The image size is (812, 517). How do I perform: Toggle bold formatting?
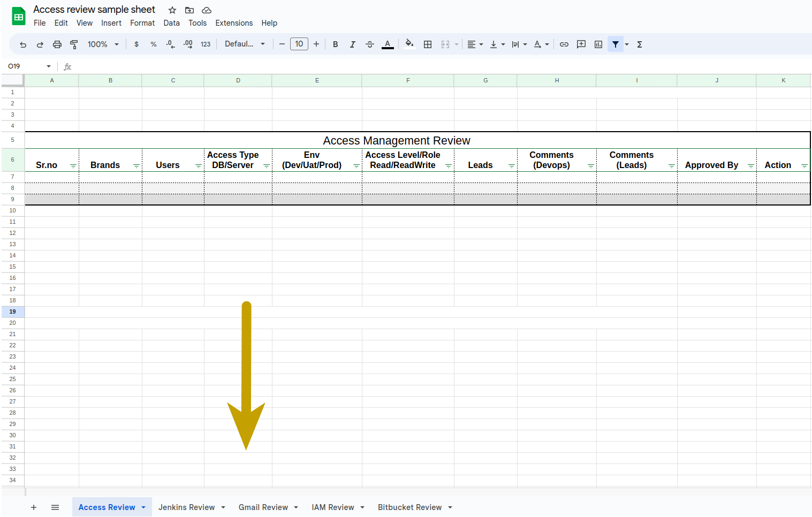[336, 44]
